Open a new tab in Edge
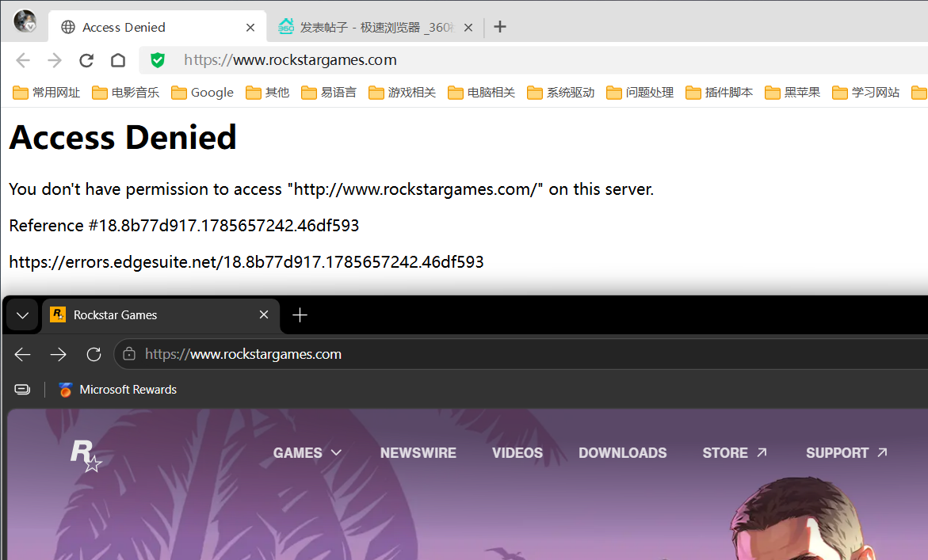The width and height of the screenshot is (928, 560). [300, 315]
